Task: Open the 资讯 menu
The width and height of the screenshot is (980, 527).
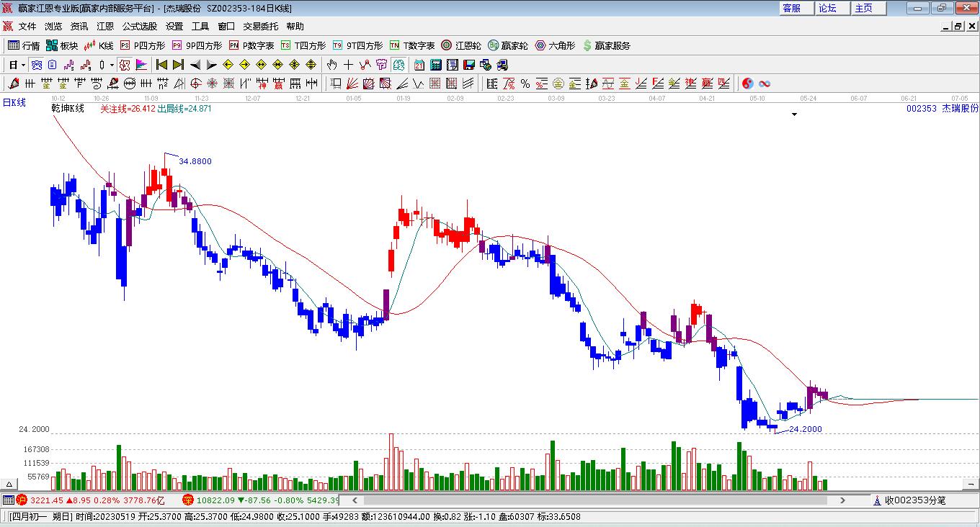Action: pos(79,27)
